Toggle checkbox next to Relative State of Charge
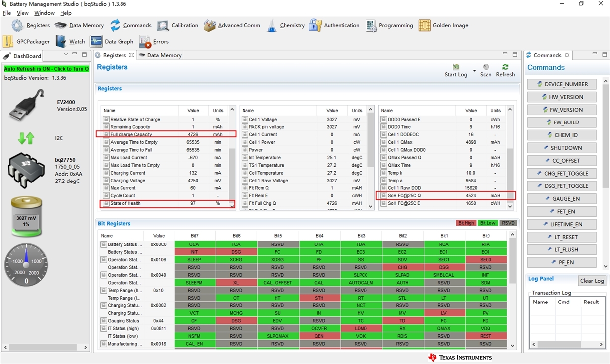This screenshot has width=610, height=364. point(106,119)
